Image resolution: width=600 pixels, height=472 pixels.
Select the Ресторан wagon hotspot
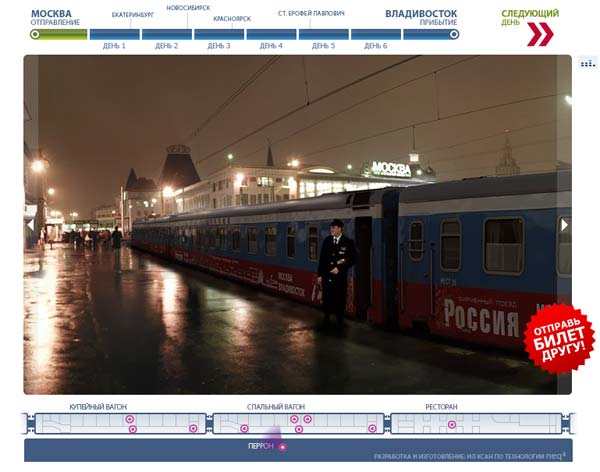(452, 425)
